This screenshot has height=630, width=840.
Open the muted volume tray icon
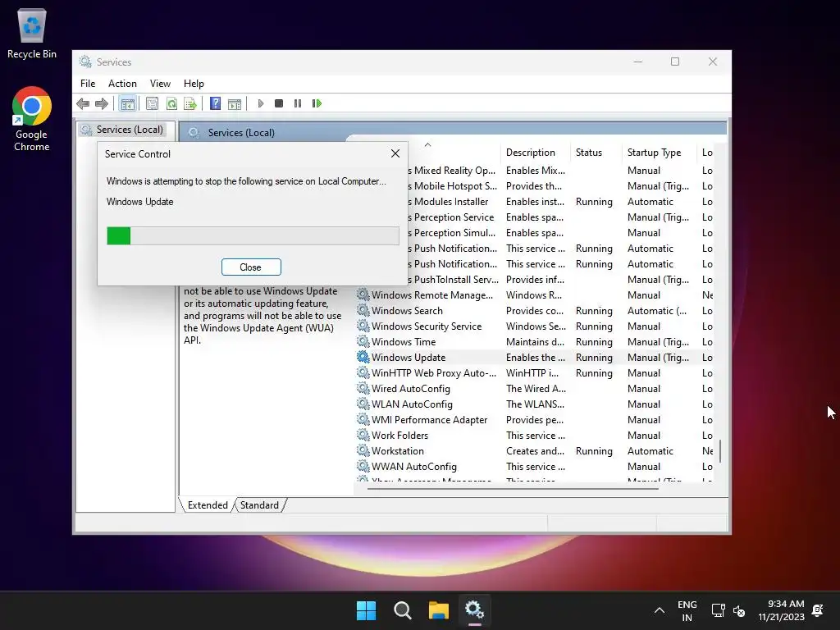tap(739, 610)
